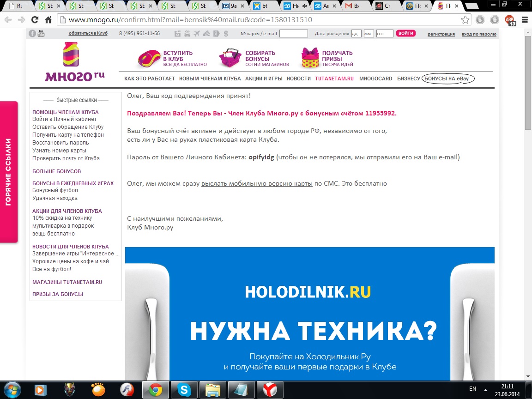
Task: Open the Chrome hamburger menu
Action: (525, 20)
